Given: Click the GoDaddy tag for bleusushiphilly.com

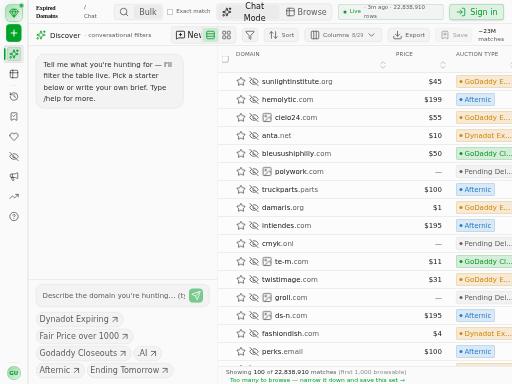Looking at the screenshot, I should click(x=484, y=154).
